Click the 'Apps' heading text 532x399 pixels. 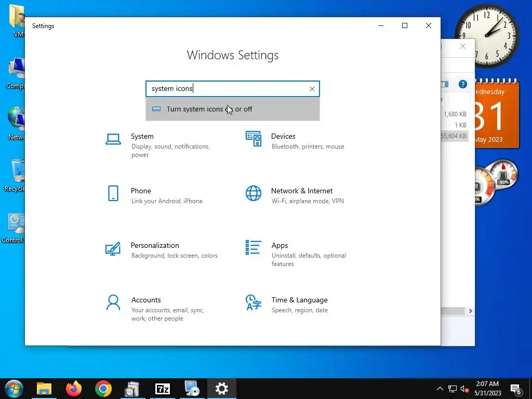tap(280, 246)
